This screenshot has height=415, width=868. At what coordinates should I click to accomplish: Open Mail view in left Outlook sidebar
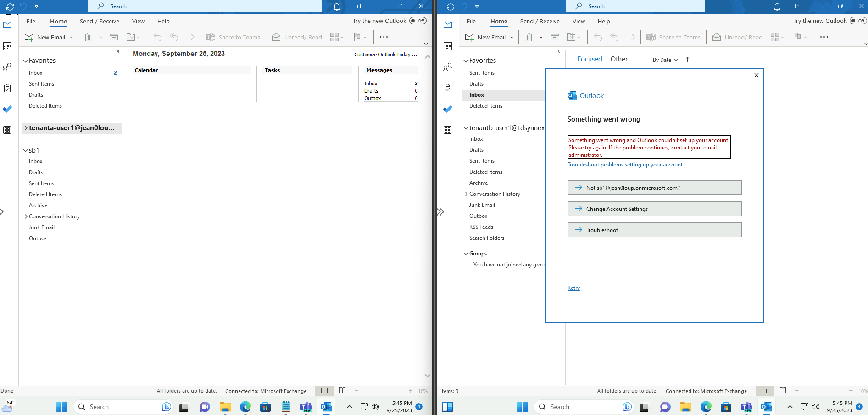(7, 24)
